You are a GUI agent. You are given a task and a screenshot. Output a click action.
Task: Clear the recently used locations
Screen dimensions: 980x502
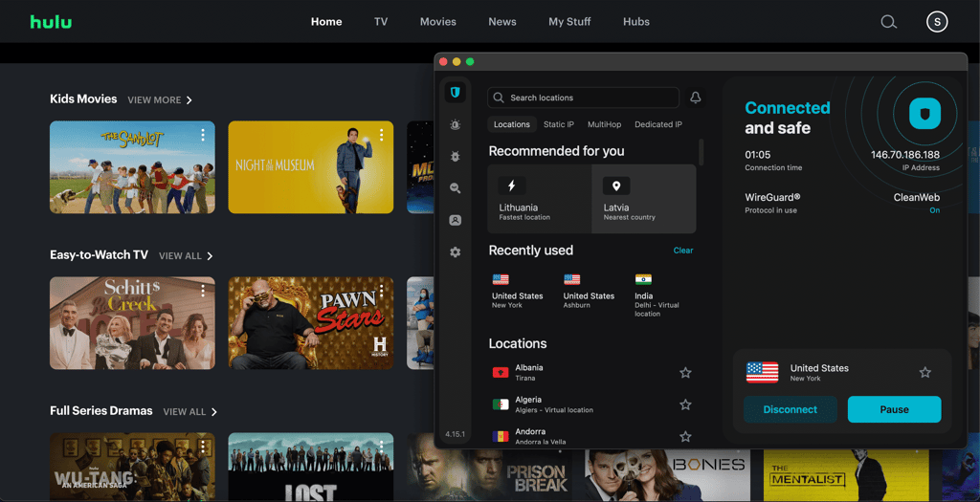683,251
